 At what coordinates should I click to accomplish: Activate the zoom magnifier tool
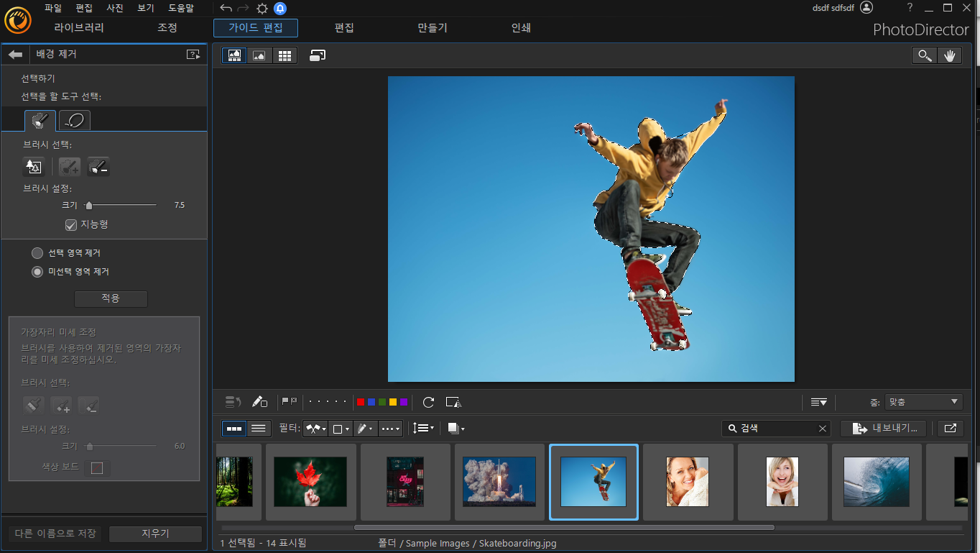[924, 55]
